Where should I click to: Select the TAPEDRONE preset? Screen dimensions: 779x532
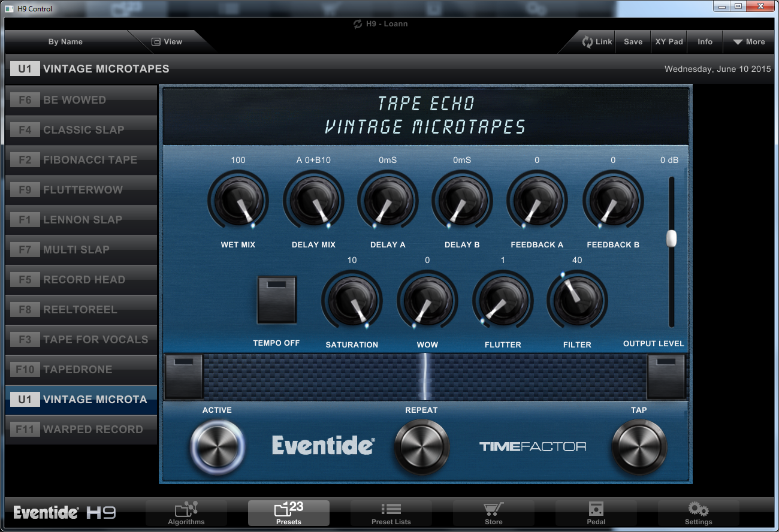point(81,370)
